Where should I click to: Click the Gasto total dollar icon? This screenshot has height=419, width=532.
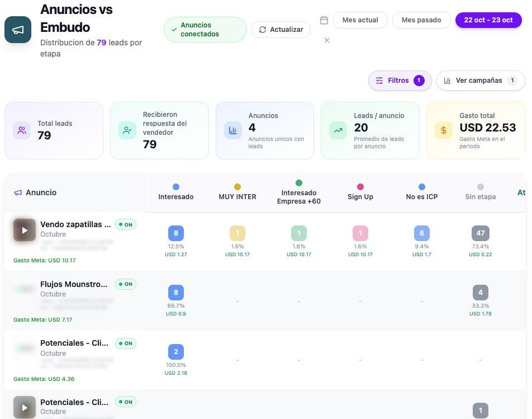tap(444, 130)
